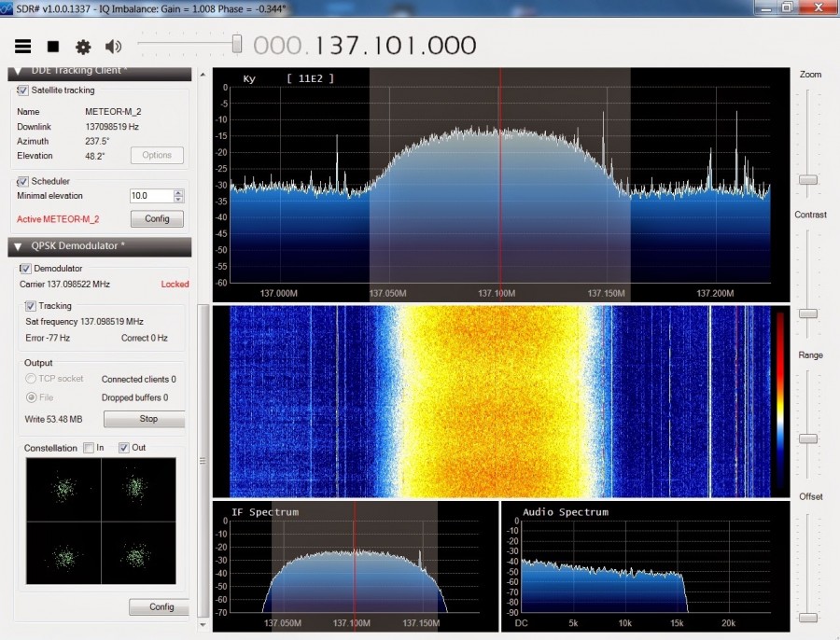Toggle the Satellite tracking checkbox
The height and width of the screenshot is (640, 840).
(x=23, y=90)
